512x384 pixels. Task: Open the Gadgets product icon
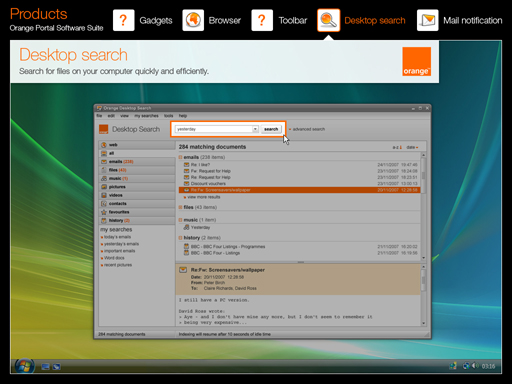pyautogui.click(x=123, y=20)
